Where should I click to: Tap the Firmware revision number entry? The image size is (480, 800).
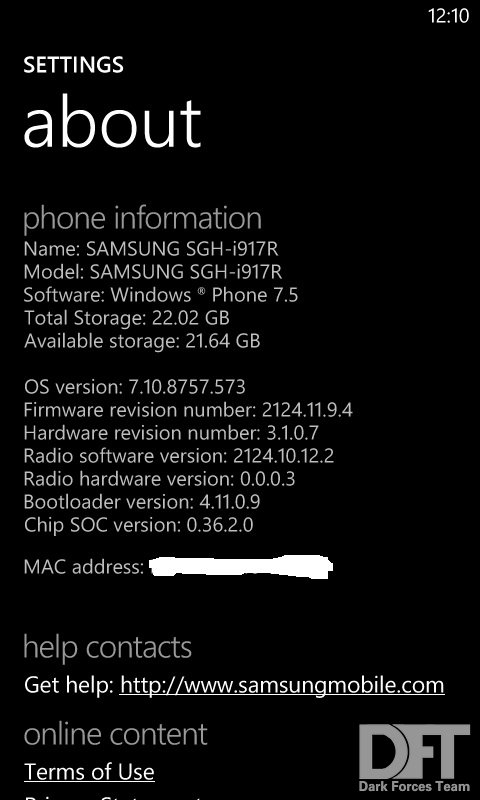[188, 410]
